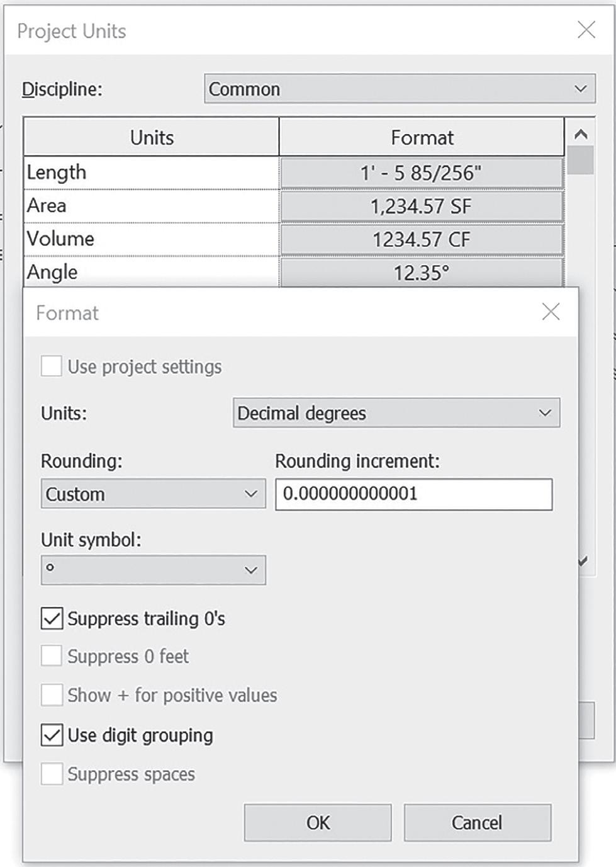This screenshot has height=867, width=616.
Task: Open the Unit symbol dropdown
Action: (x=153, y=570)
